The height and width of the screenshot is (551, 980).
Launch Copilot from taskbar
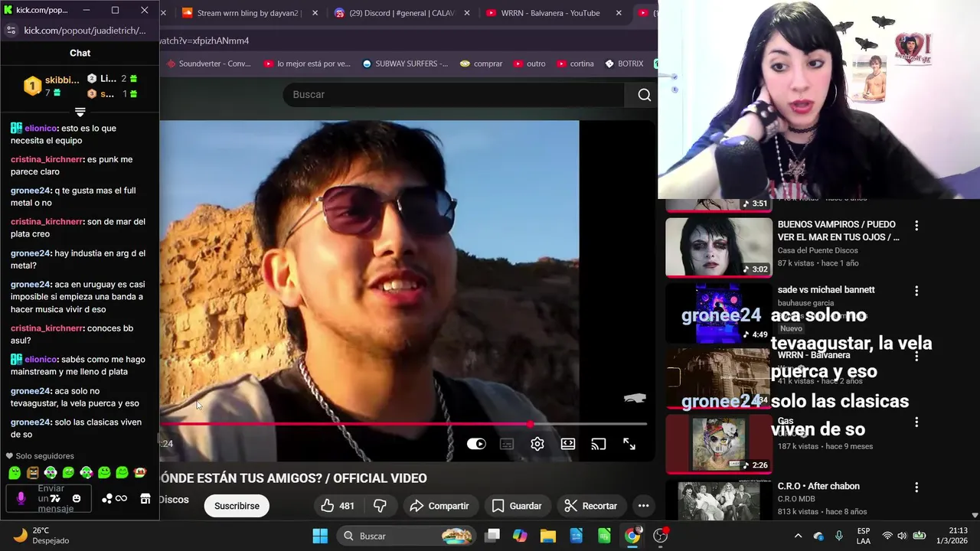[x=520, y=536]
